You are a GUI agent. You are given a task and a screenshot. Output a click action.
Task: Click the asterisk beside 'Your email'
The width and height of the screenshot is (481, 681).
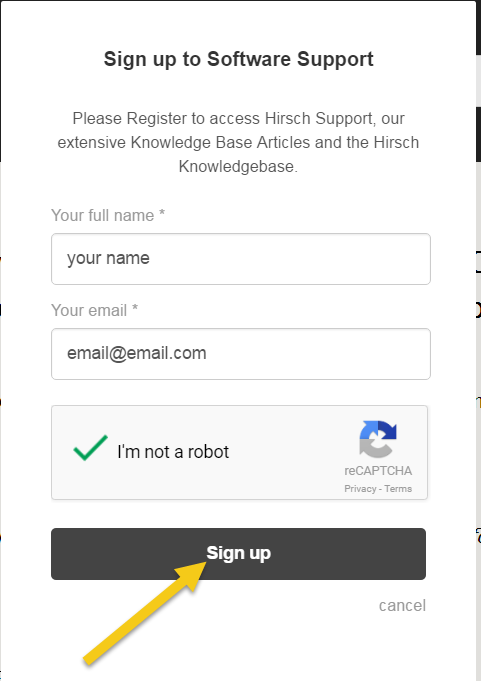tap(135, 308)
